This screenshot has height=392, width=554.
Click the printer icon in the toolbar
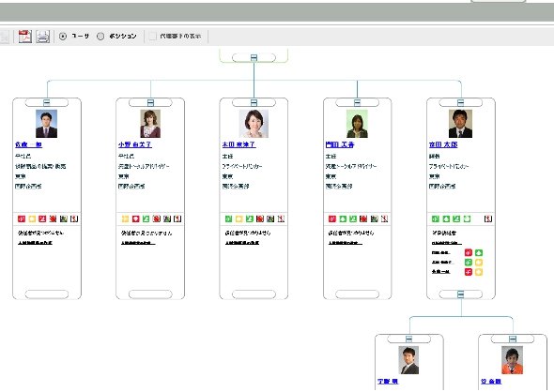(43, 37)
